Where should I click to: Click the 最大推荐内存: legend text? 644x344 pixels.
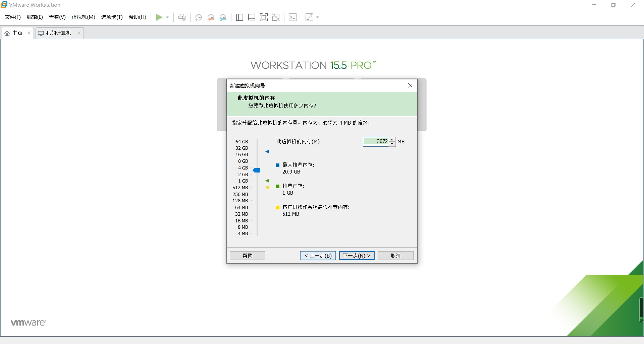298,165
